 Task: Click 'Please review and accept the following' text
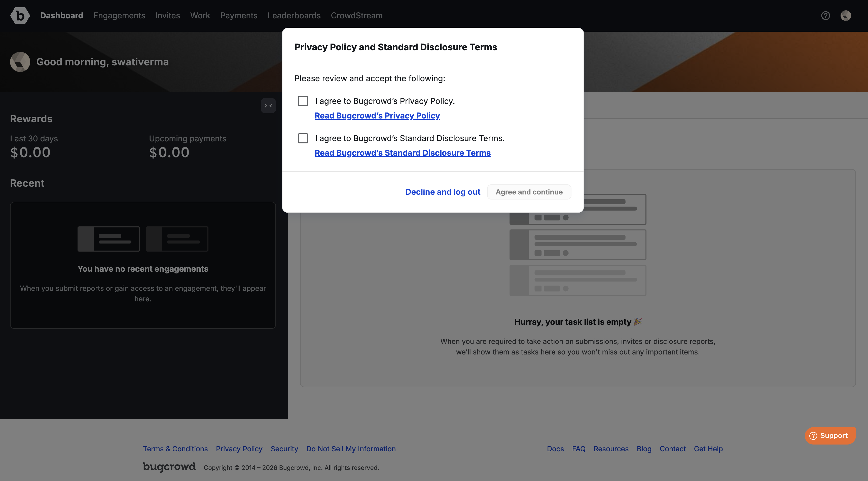coord(370,78)
